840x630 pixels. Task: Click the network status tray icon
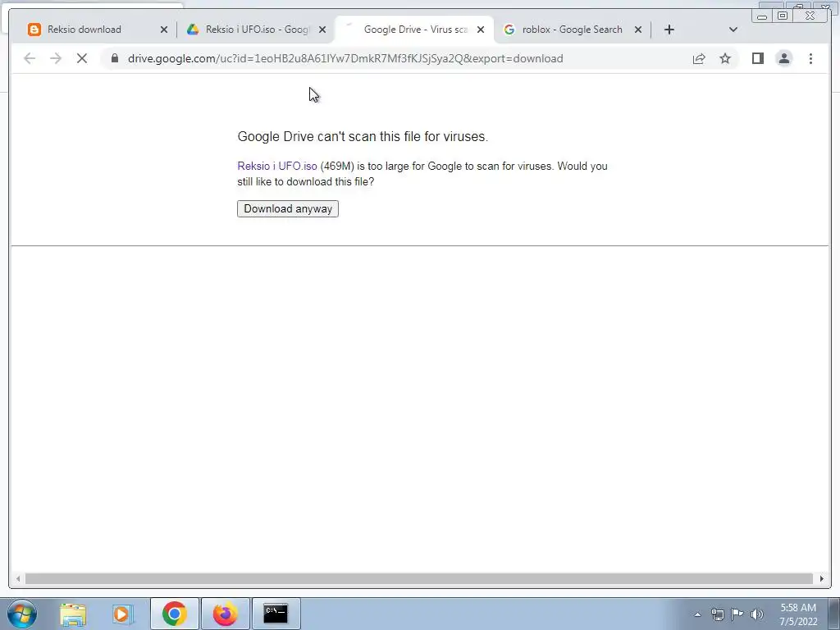click(x=717, y=614)
